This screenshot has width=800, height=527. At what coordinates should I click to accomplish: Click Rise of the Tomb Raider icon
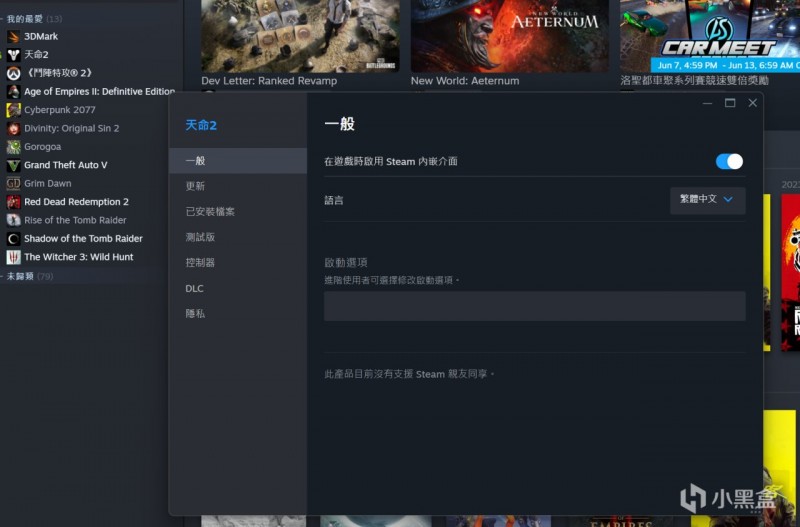coord(13,220)
